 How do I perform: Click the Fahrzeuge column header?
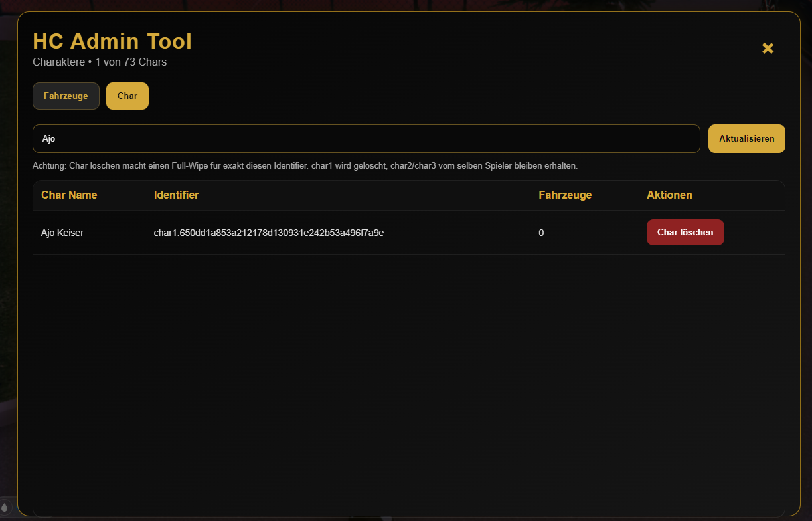pyautogui.click(x=565, y=195)
